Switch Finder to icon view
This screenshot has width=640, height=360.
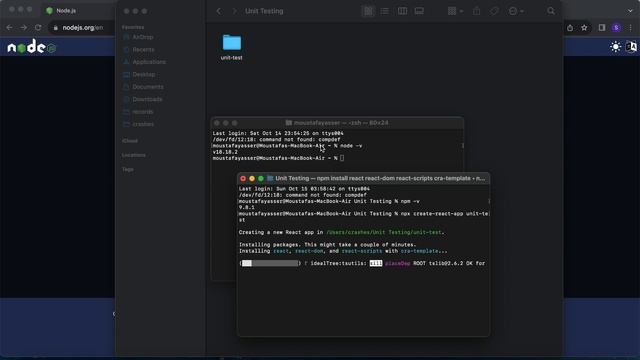click(x=368, y=11)
